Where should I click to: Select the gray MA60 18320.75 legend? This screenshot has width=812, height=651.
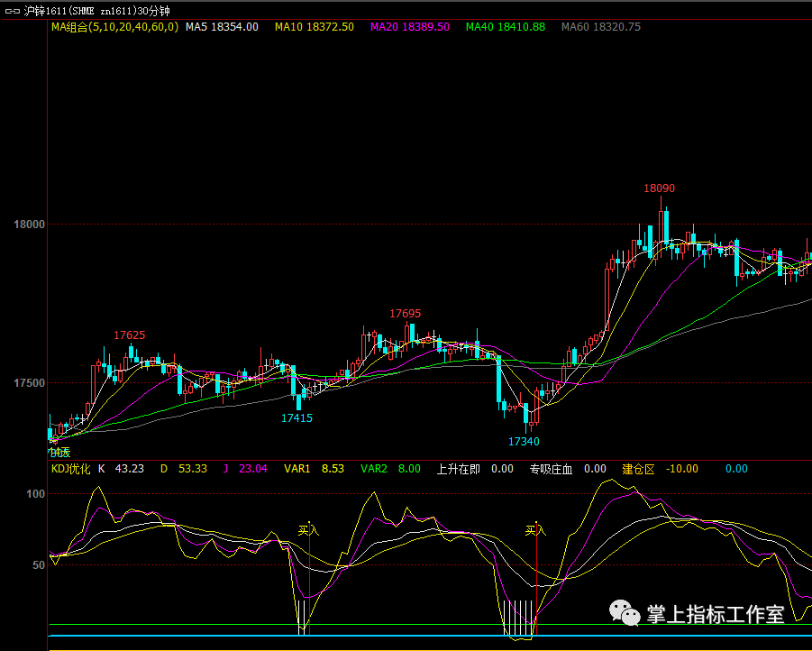(601, 27)
